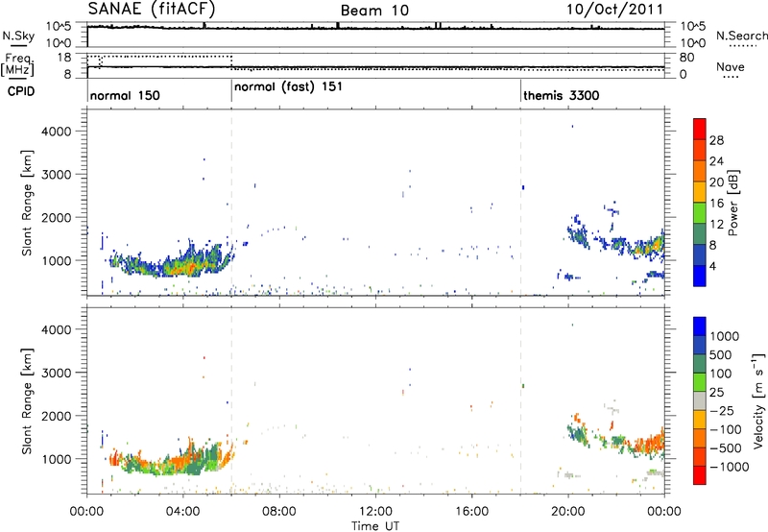The width and height of the screenshot is (768, 532).
Task: Click the 'themis 3300' CPID label
Action: click(x=562, y=95)
